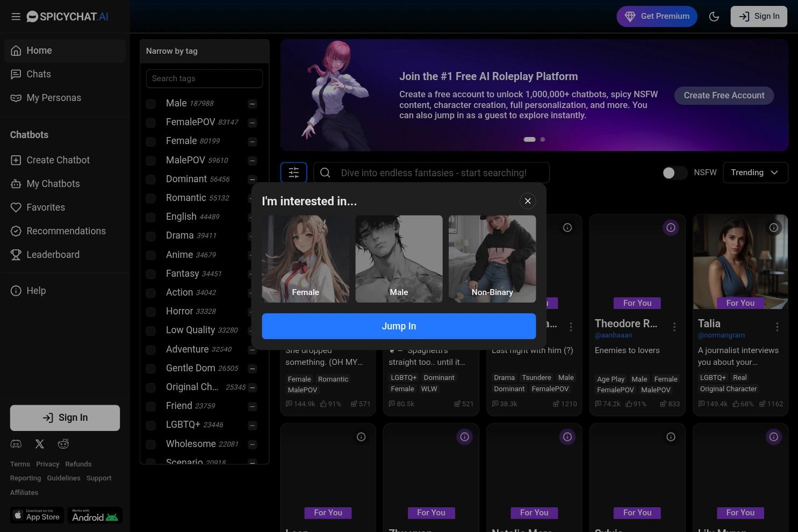
Task: Open the Terms footer link
Action: pyautogui.click(x=20, y=464)
